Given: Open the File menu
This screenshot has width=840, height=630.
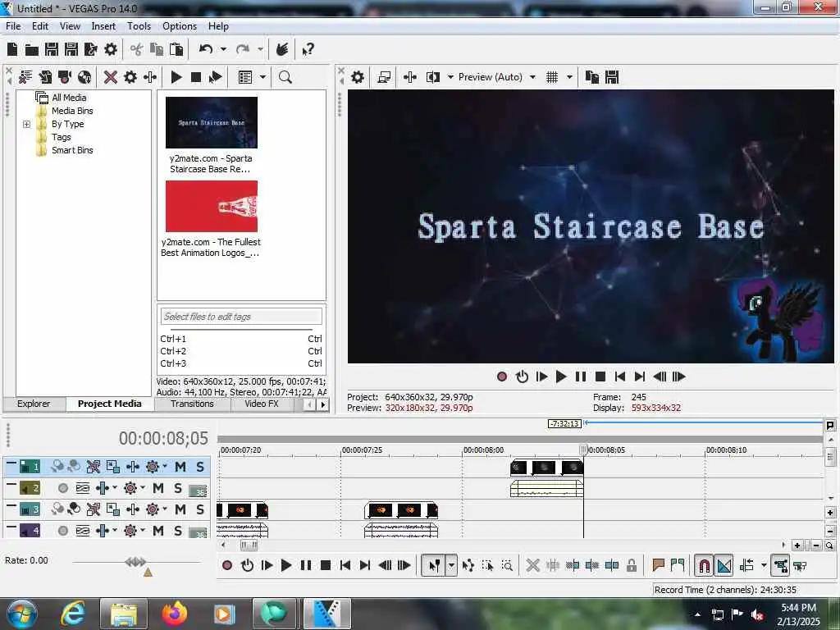Looking at the screenshot, I should (x=13, y=25).
